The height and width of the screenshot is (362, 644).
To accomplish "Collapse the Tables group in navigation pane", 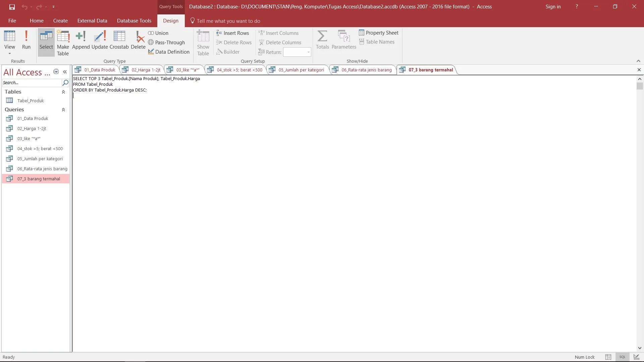I will point(63,92).
